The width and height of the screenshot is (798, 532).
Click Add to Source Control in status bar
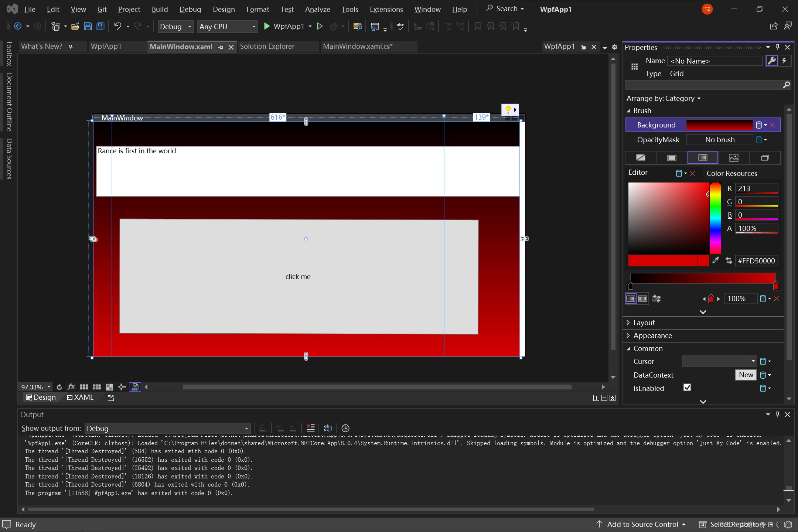tap(643, 524)
